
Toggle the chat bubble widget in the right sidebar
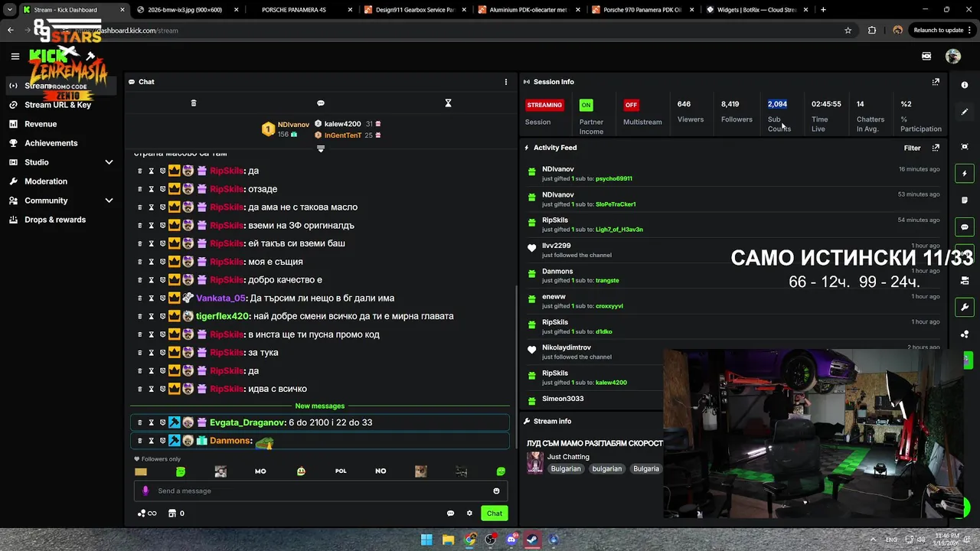coord(965,227)
